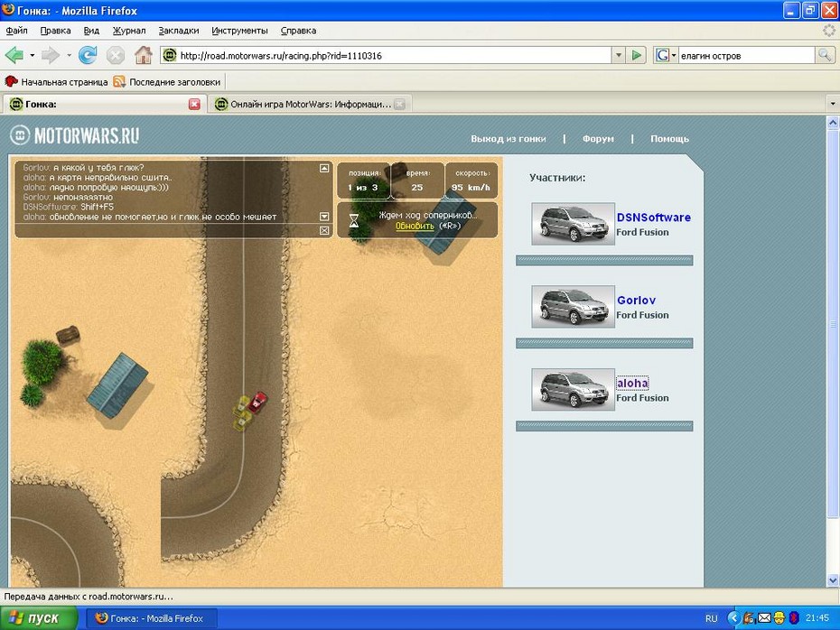
Task: Click the Последние заголовки RSS feed icon
Action: (x=119, y=82)
